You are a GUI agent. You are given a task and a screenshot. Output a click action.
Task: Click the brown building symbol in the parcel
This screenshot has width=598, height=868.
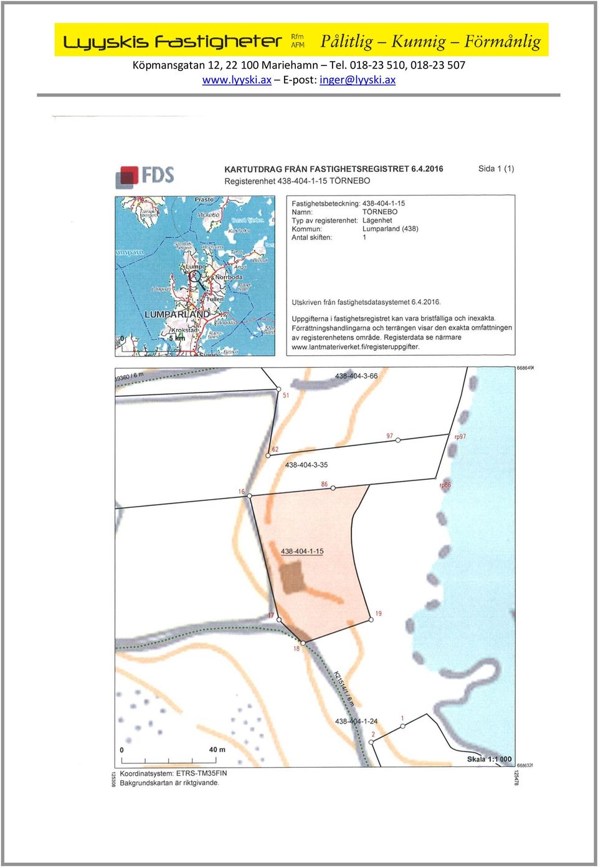pyautogui.click(x=292, y=576)
